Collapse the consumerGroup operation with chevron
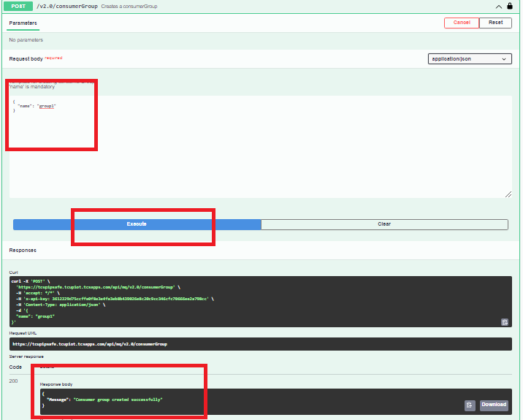523x420 pixels. coord(499,7)
